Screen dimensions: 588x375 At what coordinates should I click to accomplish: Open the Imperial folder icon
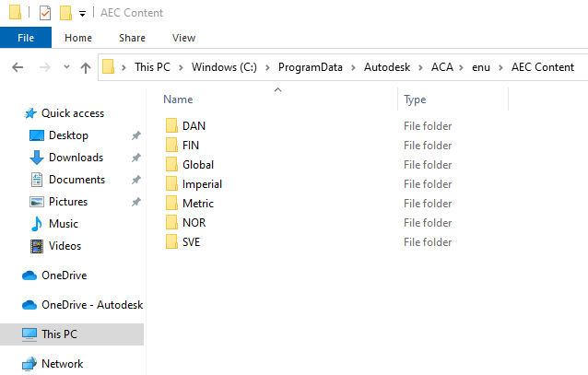tap(171, 184)
